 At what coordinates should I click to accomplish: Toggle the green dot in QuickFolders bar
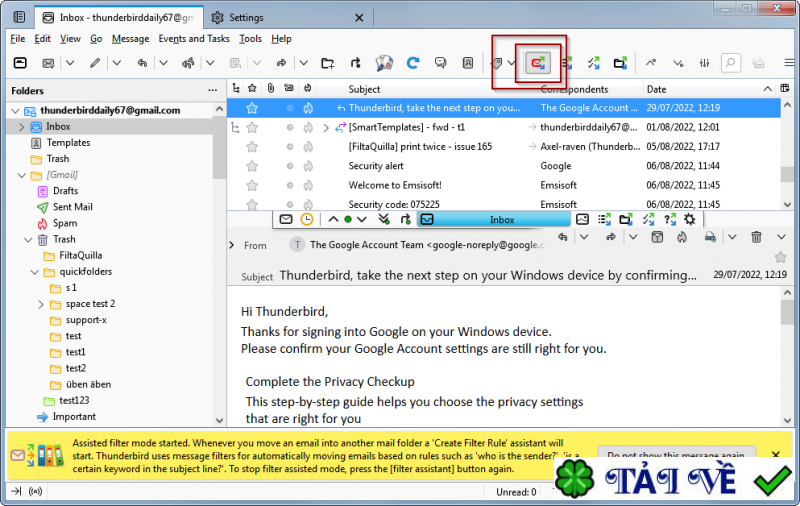(x=348, y=219)
